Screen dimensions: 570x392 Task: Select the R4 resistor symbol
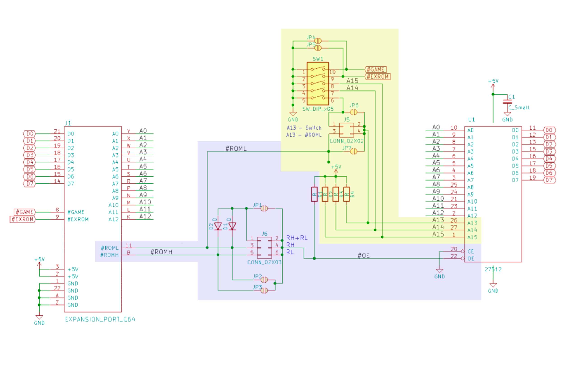tap(346, 194)
